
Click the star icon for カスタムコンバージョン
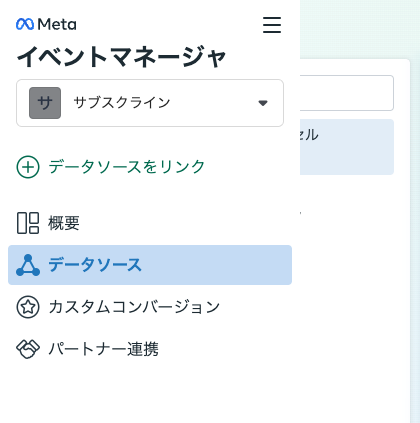tap(28, 307)
